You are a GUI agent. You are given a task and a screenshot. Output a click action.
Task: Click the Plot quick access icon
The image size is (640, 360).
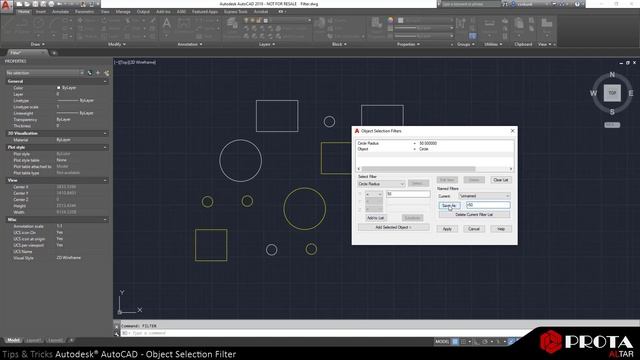pyautogui.click(x=51, y=4)
